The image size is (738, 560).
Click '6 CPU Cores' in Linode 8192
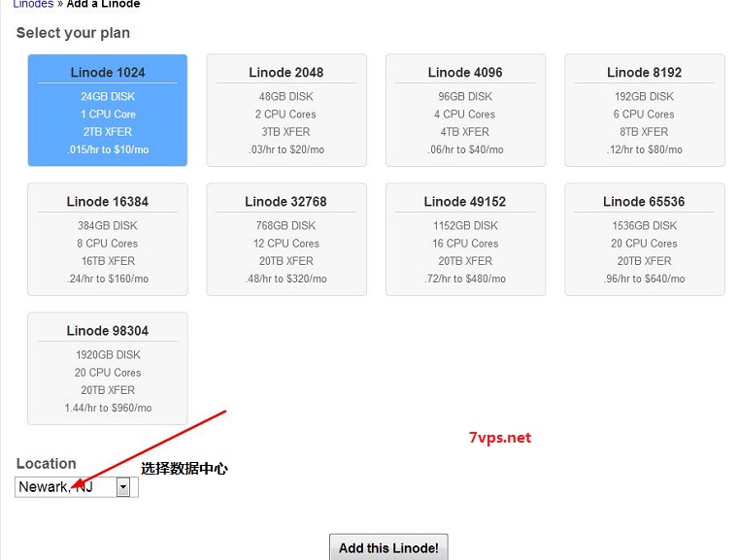[645, 115]
